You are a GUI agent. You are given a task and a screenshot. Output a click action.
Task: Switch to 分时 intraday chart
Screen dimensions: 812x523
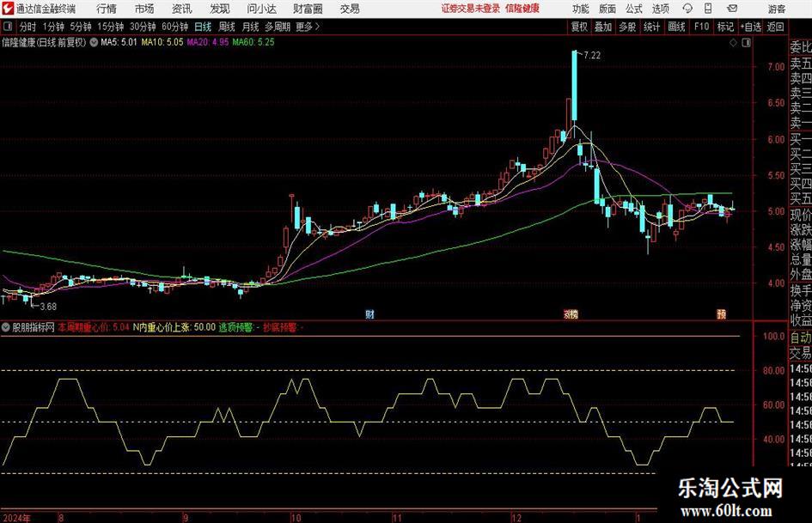click(x=28, y=27)
